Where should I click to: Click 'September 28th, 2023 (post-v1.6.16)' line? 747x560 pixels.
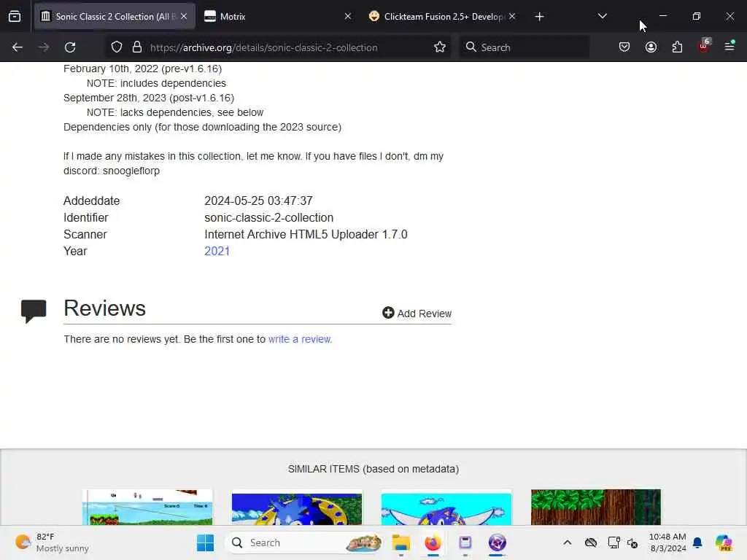click(x=149, y=98)
